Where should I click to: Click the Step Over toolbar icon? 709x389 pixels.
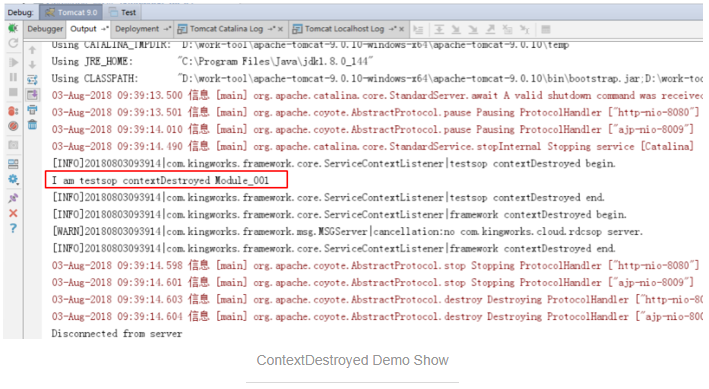click(x=439, y=29)
